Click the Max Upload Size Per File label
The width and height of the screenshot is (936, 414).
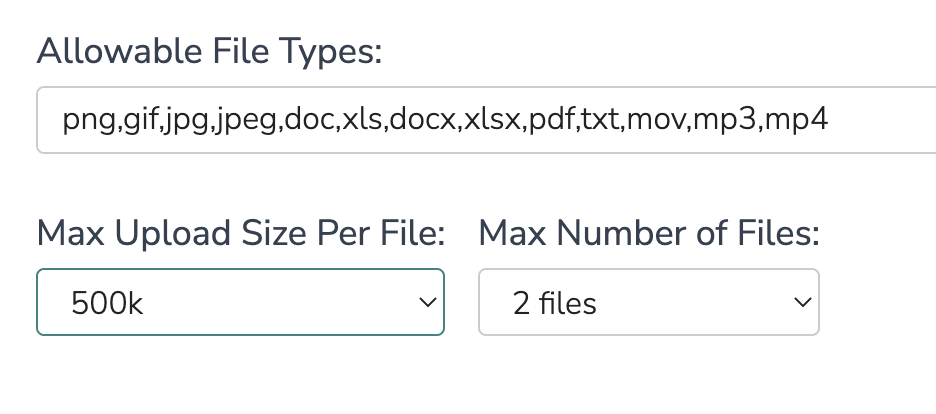point(241,233)
